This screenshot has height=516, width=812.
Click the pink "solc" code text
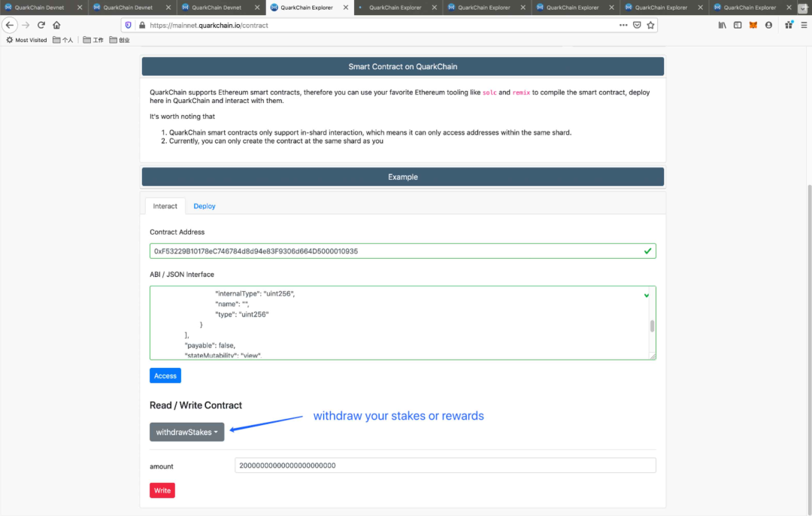489,93
